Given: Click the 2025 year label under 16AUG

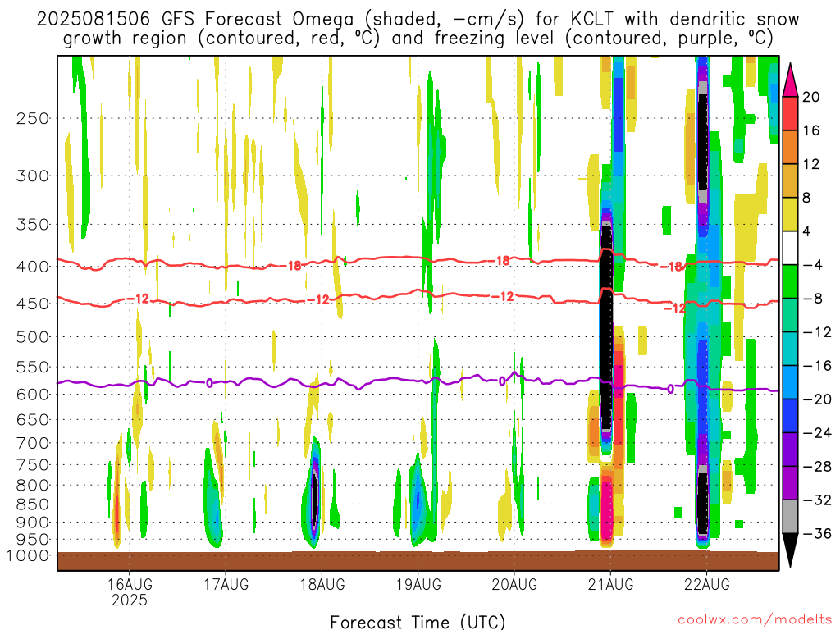Looking at the screenshot, I should pyautogui.click(x=129, y=600).
